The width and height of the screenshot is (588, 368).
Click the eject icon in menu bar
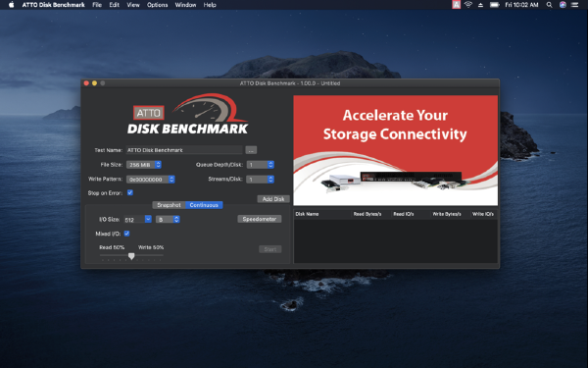(x=480, y=5)
